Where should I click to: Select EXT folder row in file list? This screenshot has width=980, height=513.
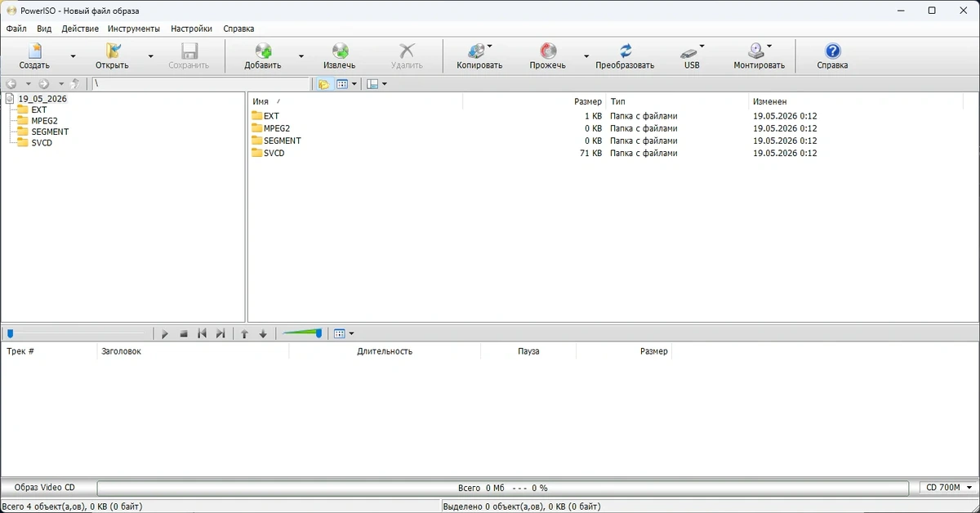tap(534, 116)
